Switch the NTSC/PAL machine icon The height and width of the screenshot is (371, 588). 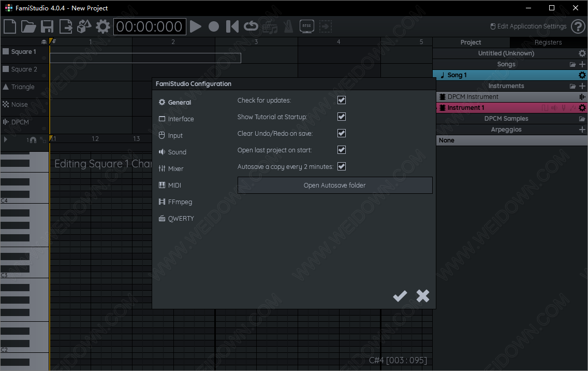[x=307, y=26]
